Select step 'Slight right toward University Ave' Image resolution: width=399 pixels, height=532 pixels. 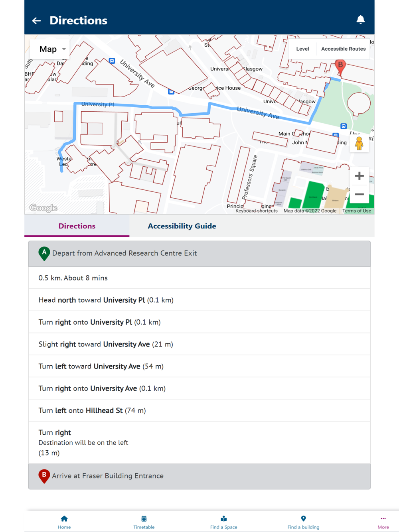(199, 344)
